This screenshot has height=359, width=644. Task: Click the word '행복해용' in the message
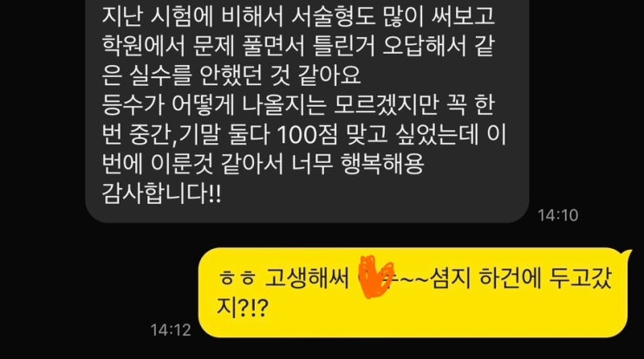382,164
